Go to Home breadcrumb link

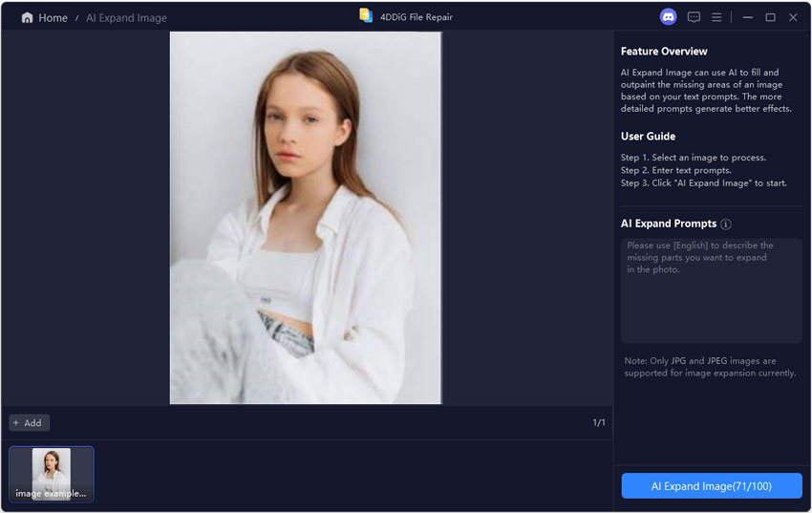tap(53, 17)
